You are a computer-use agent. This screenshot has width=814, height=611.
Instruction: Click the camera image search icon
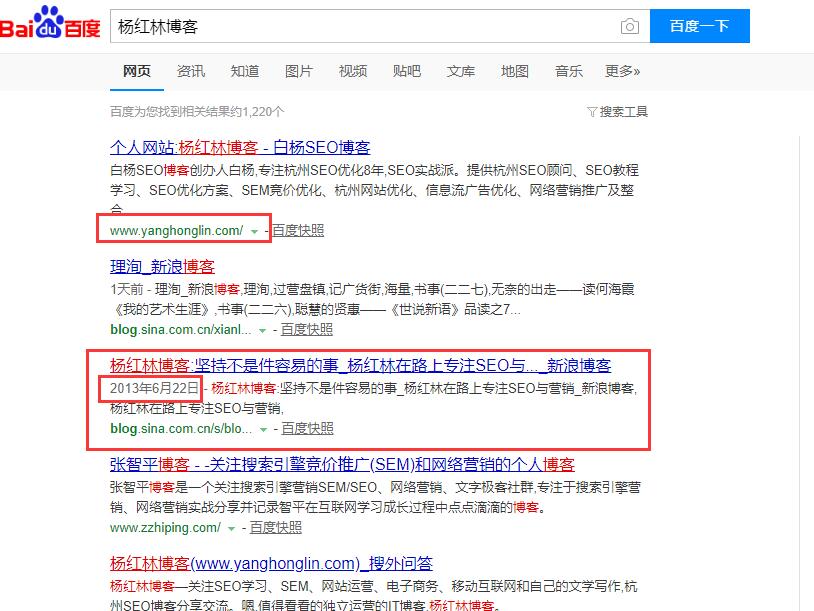point(629,26)
